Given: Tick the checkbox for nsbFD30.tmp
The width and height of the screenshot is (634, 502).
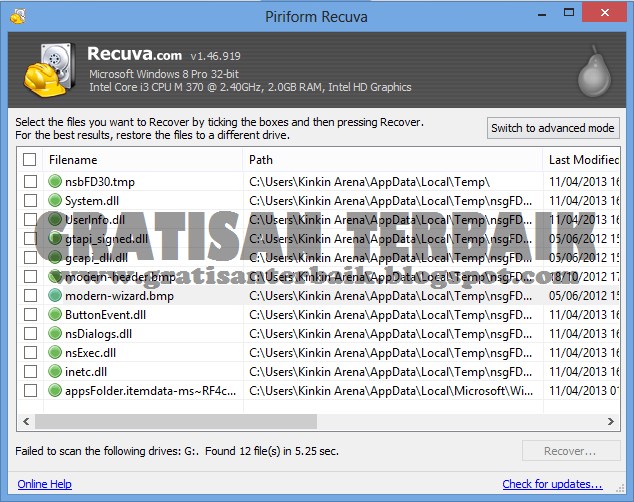Looking at the screenshot, I should [30, 181].
